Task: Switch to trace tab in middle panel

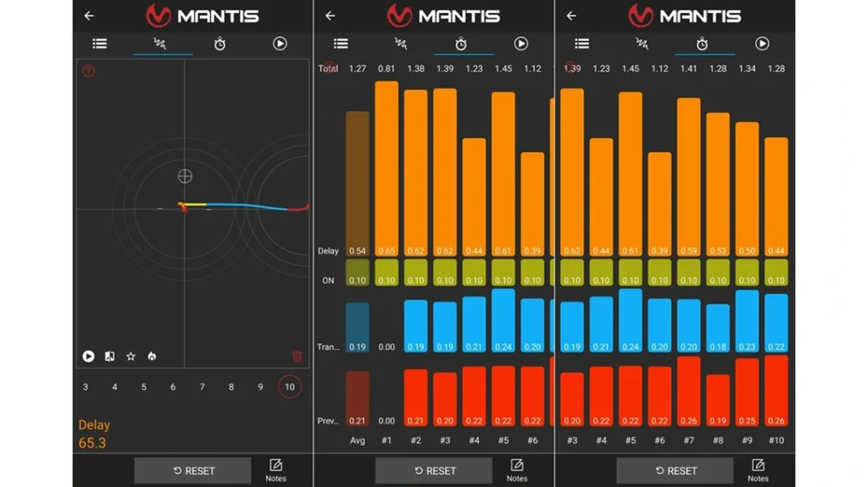Action: coord(401,43)
